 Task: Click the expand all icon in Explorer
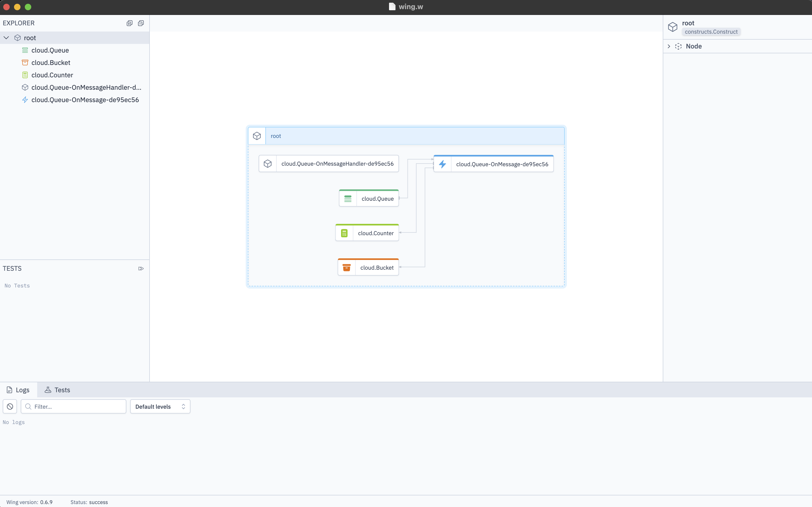click(129, 23)
